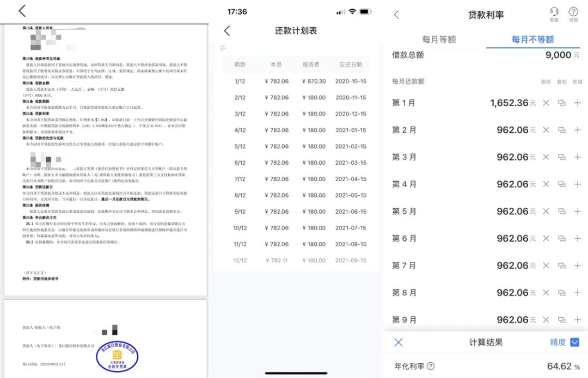Screen dimensions: 588x378
Task: Click the question mark next to 年化利率
Action: pos(431,367)
